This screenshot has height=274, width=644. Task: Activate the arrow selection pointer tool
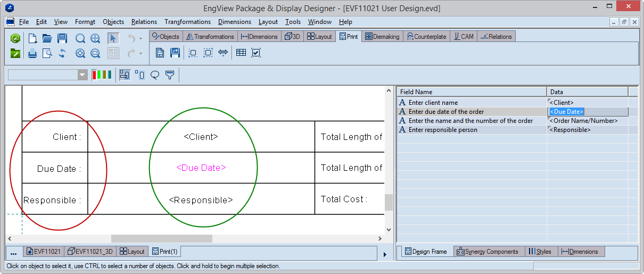(113, 38)
